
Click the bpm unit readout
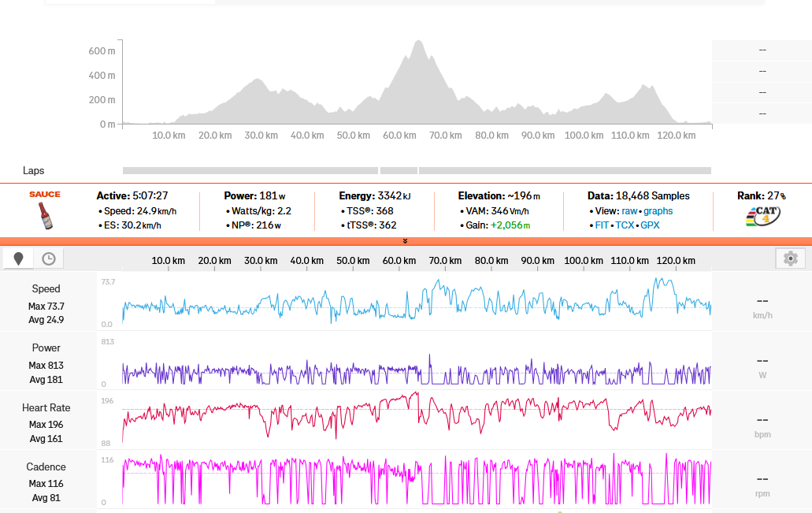[x=762, y=434]
